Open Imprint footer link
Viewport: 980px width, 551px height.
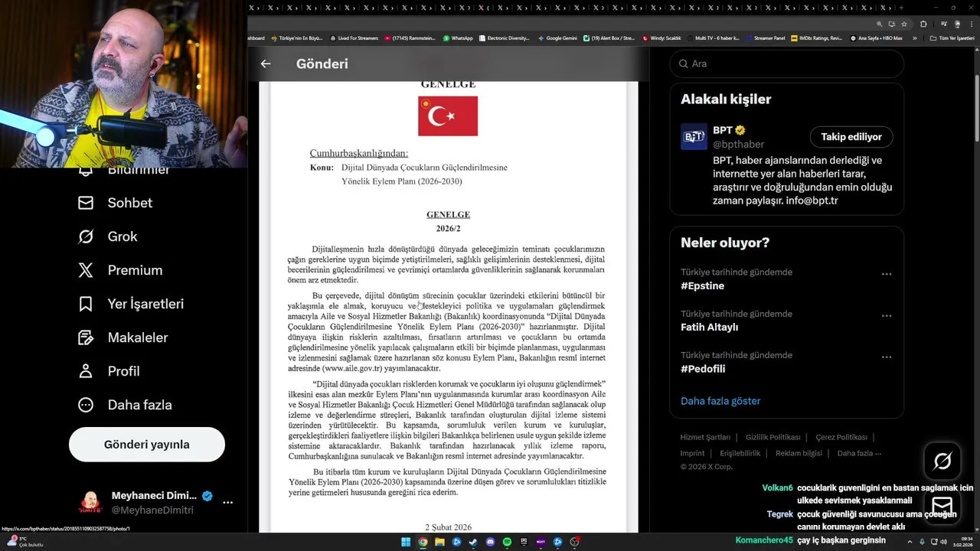(x=692, y=453)
